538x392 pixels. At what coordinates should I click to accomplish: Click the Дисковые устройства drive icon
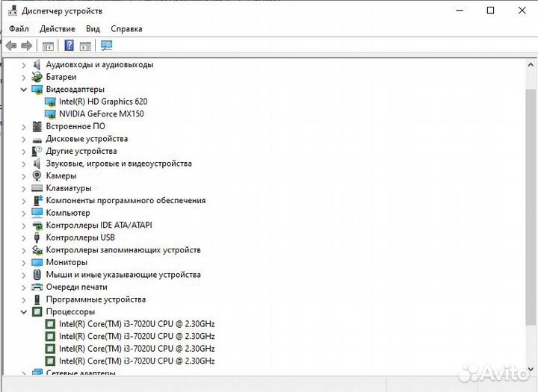coord(37,139)
